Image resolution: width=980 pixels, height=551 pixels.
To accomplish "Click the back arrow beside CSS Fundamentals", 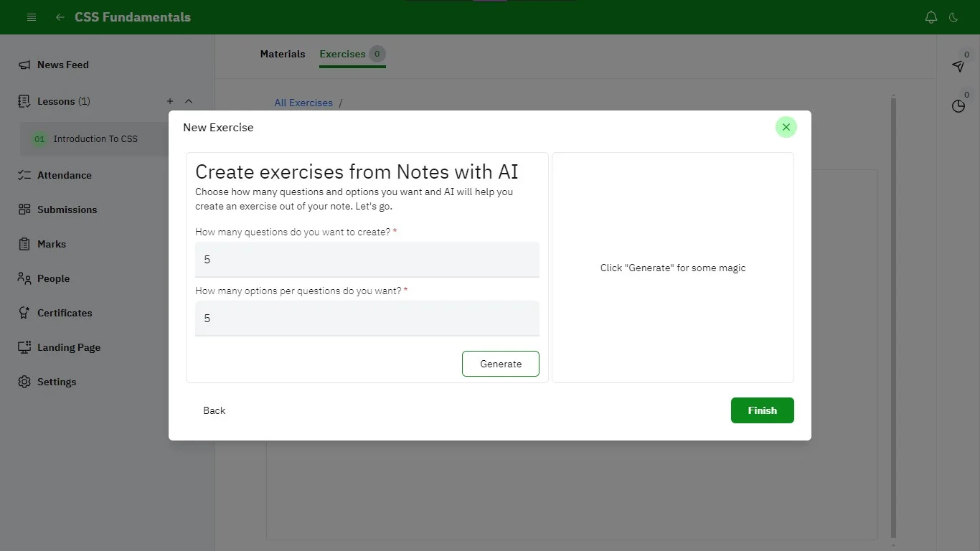I will 60,17.
